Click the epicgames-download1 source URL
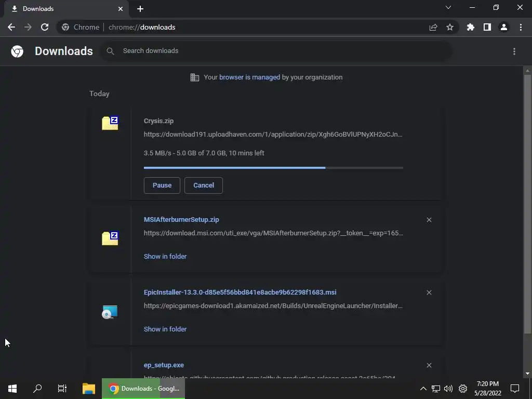 click(273, 305)
